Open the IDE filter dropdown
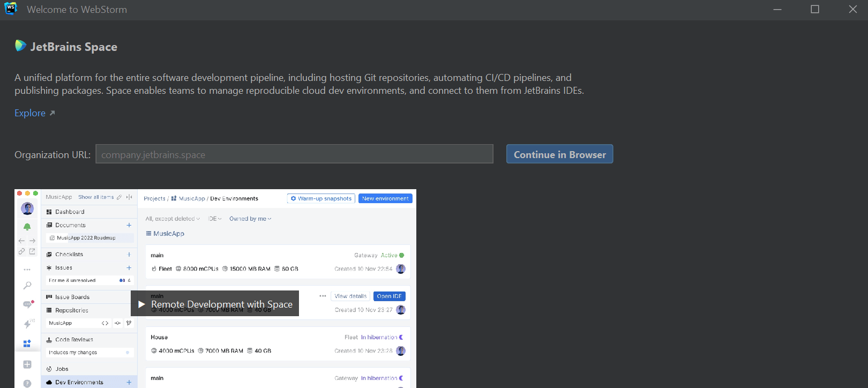Screen dimensions: 868x388 215,219
